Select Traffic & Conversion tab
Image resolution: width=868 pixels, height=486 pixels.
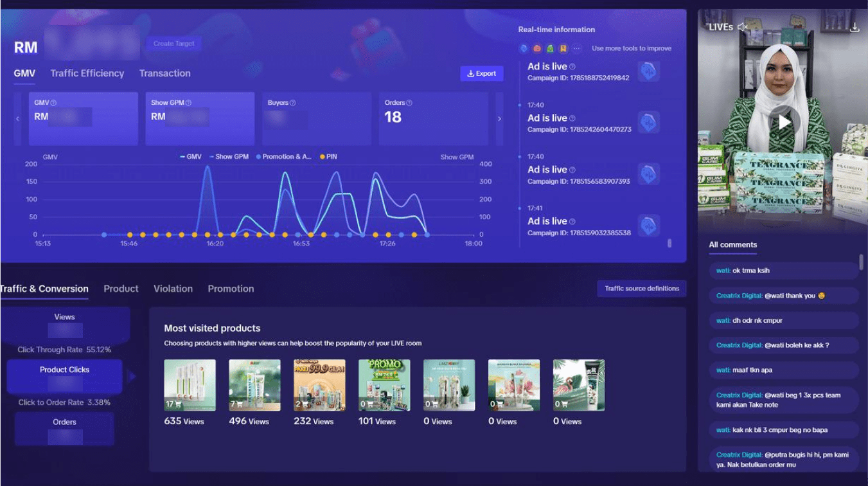[44, 289]
